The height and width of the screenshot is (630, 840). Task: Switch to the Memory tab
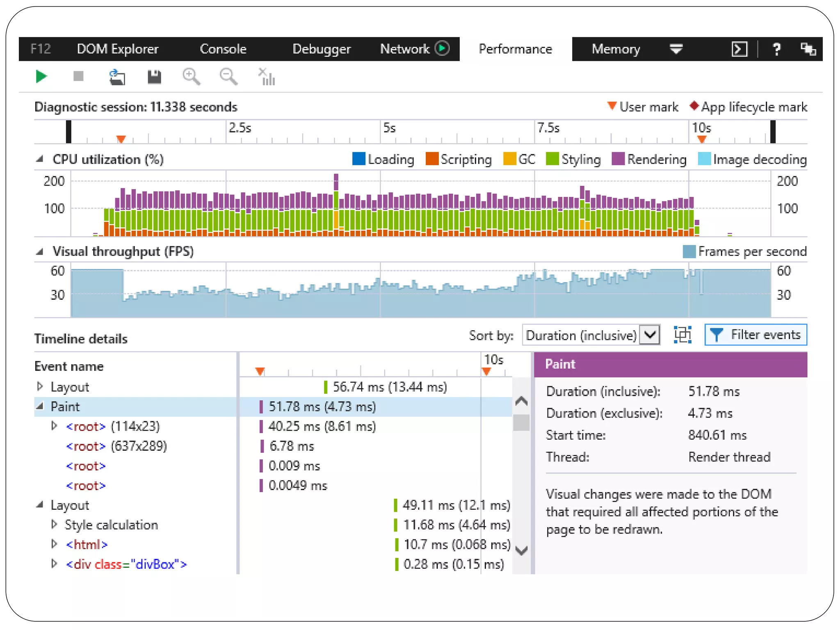[x=615, y=49]
